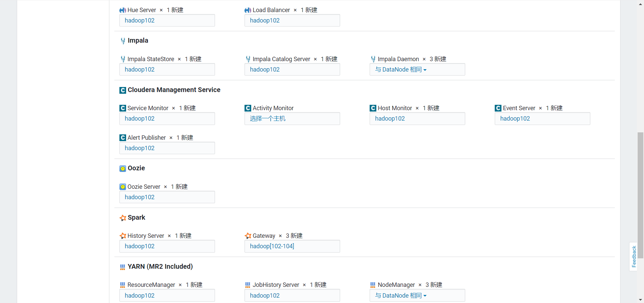644x303 pixels.
Task: Change Oozie Server host assignment
Action: [x=167, y=197]
